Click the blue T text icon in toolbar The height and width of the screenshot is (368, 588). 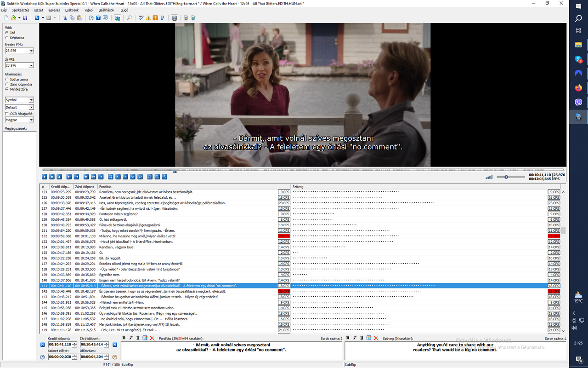point(98,18)
